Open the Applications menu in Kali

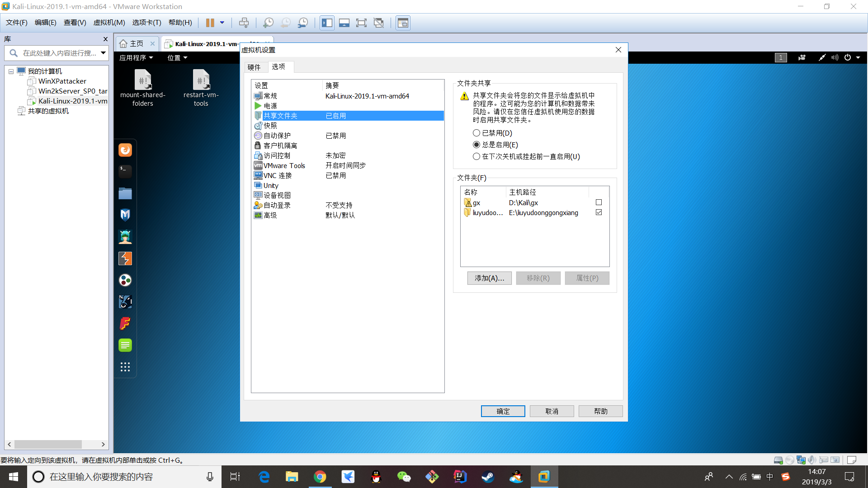(136, 57)
